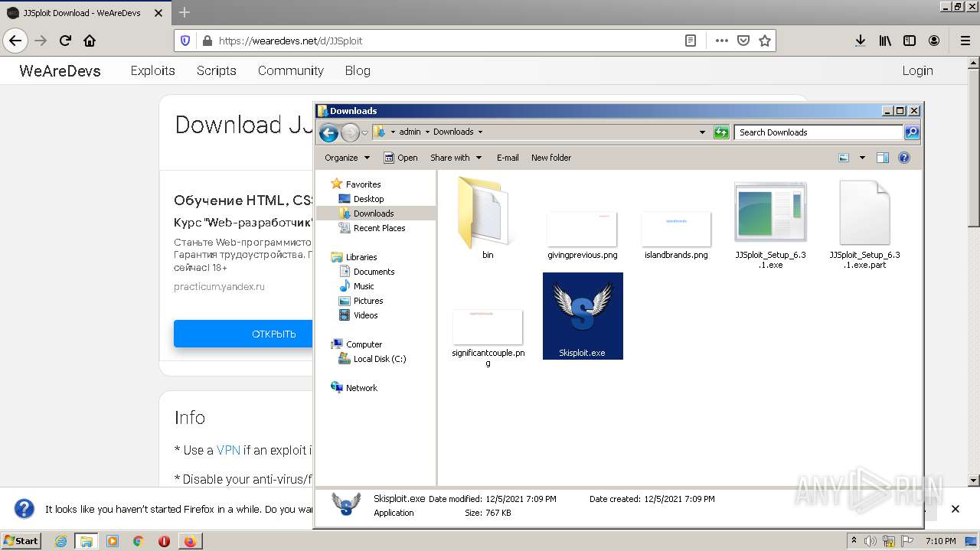This screenshot has height=551, width=980.
Task: Click the blue ОТКРЫТЬ ad button
Action: pos(243,334)
